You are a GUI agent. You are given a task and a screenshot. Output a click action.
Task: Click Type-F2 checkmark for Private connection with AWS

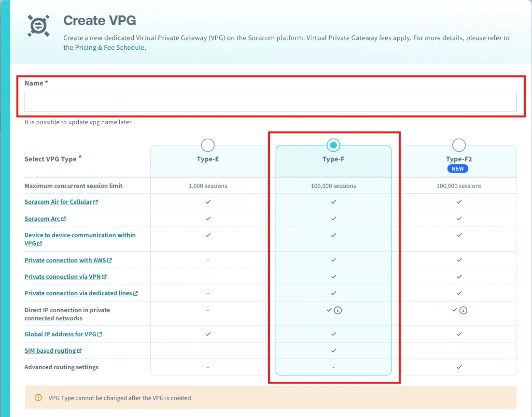point(459,260)
